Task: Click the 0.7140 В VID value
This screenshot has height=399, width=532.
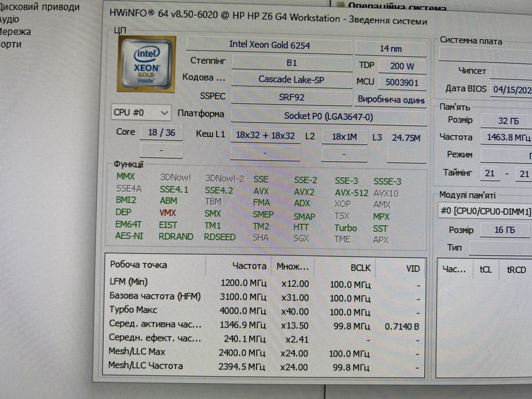Action: [x=402, y=327]
